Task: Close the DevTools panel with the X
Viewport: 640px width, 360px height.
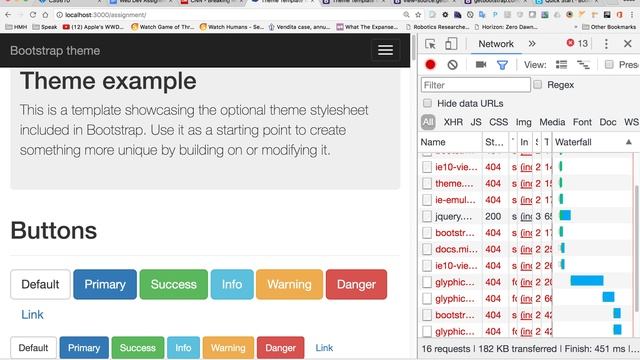Action: (628, 44)
